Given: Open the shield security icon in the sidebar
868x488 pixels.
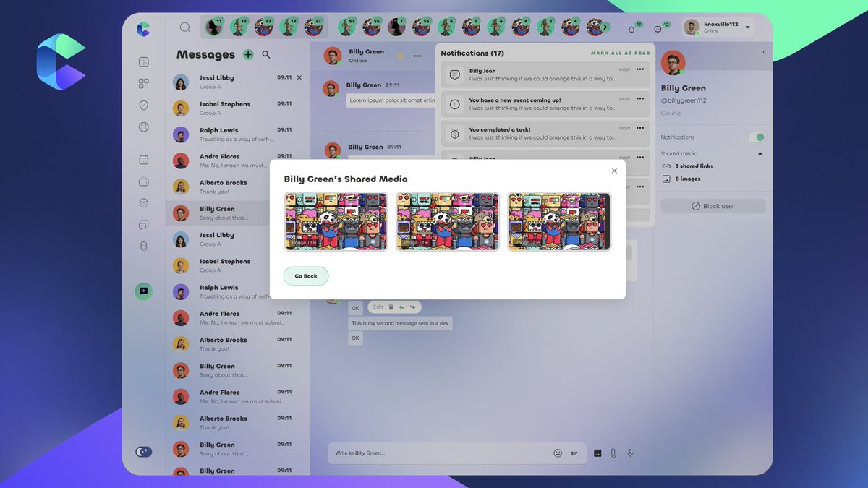Looking at the screenshot, I should [143, 106].
